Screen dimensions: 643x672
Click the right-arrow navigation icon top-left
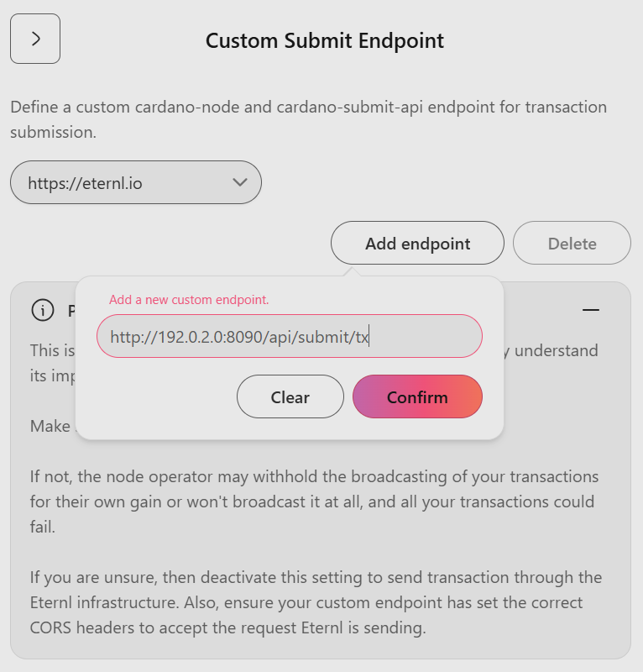[35, 39]
